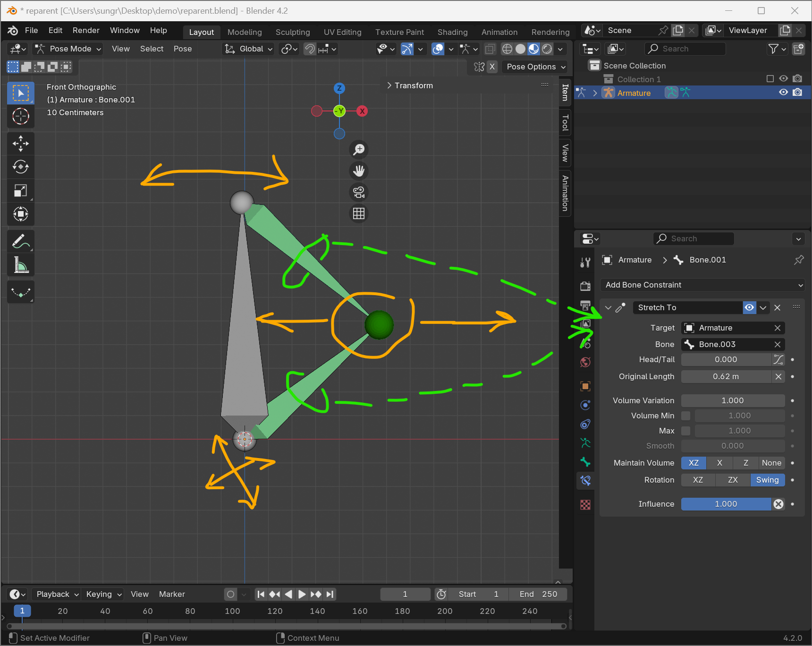Select the Rotate tool
This screenshot has width=812, height=646.
pyautogui.click(x=20, y=167)
